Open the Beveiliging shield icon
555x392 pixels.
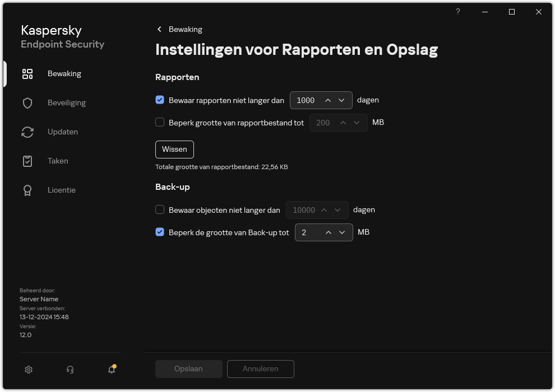coord(27,102)
